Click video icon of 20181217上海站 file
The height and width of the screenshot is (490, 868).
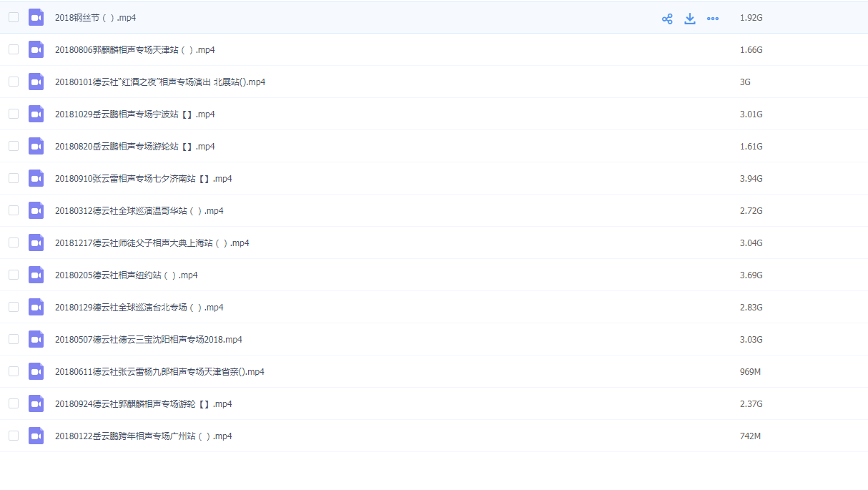tap(36, 242)
